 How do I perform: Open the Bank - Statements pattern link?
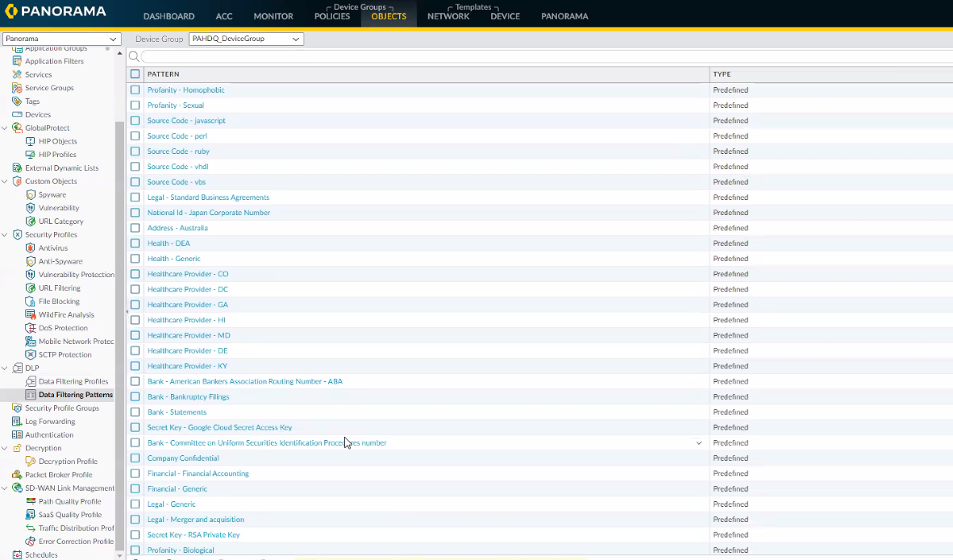[177, 413]
